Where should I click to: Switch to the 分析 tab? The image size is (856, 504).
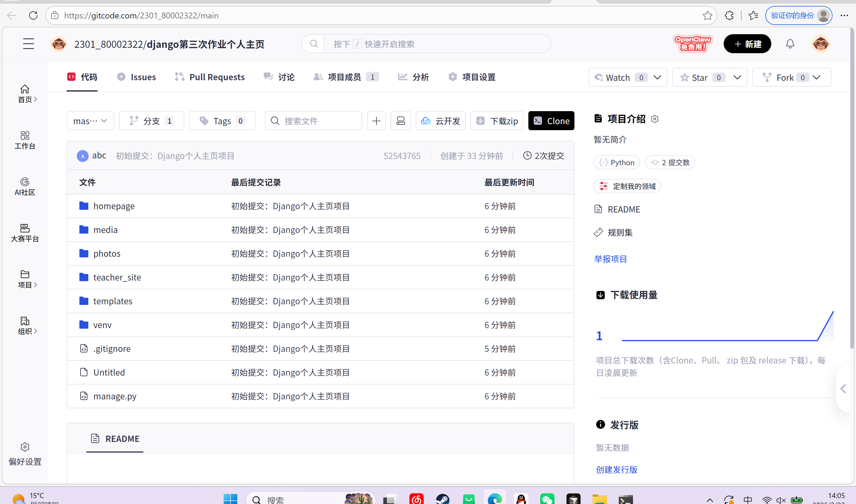(x=413, y=77)
